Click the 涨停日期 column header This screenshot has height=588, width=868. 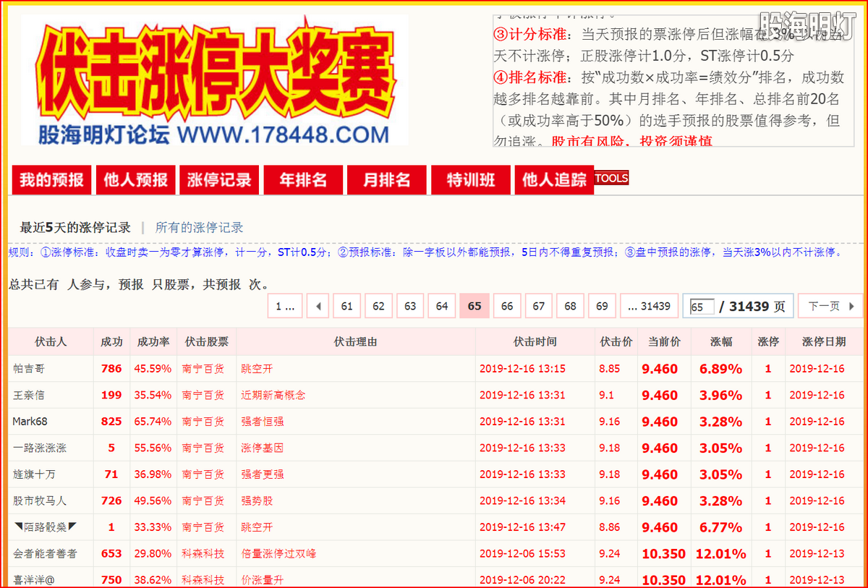click(x=824, y=341)
